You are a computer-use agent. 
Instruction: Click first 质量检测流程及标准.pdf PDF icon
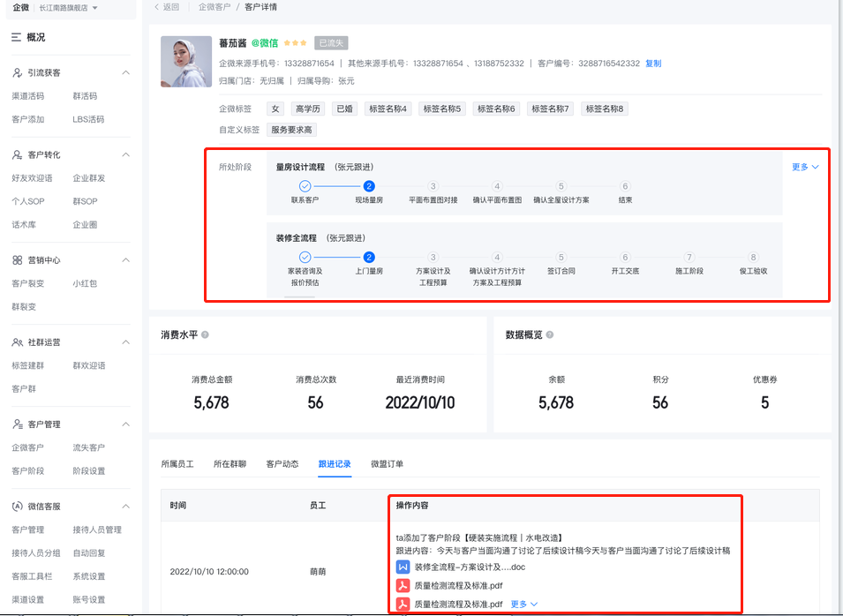click(x=403, y=585)
